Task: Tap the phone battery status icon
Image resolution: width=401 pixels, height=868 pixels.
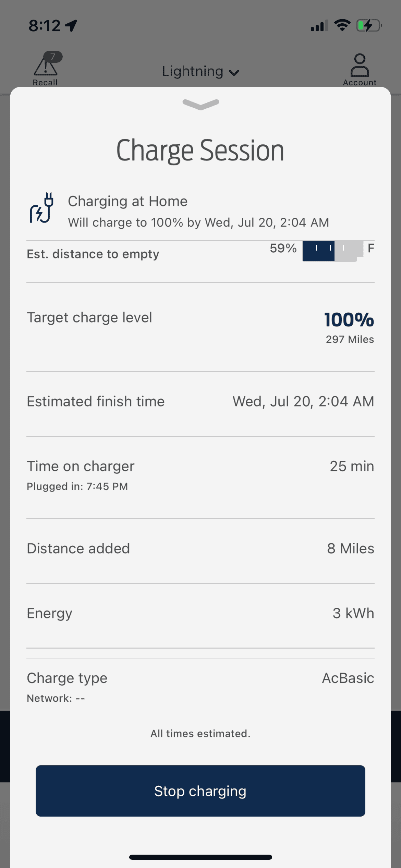Action: [369, 26]
